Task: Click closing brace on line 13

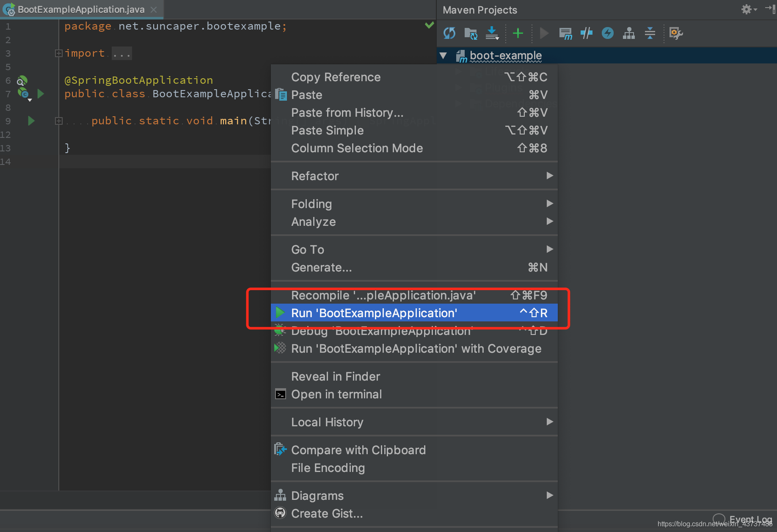Action: pos(67,148)
